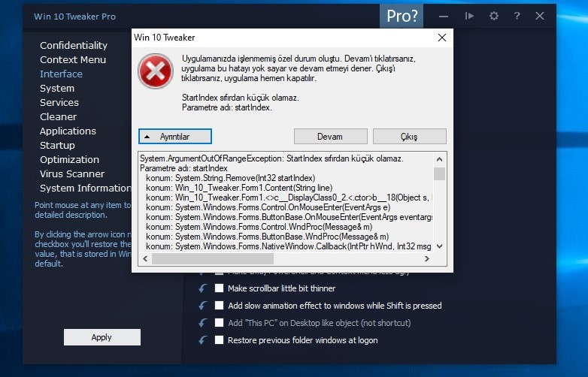Open the help question mark icon
The height and width of the screenshot is (377, 588).
[x=517, y=16]
